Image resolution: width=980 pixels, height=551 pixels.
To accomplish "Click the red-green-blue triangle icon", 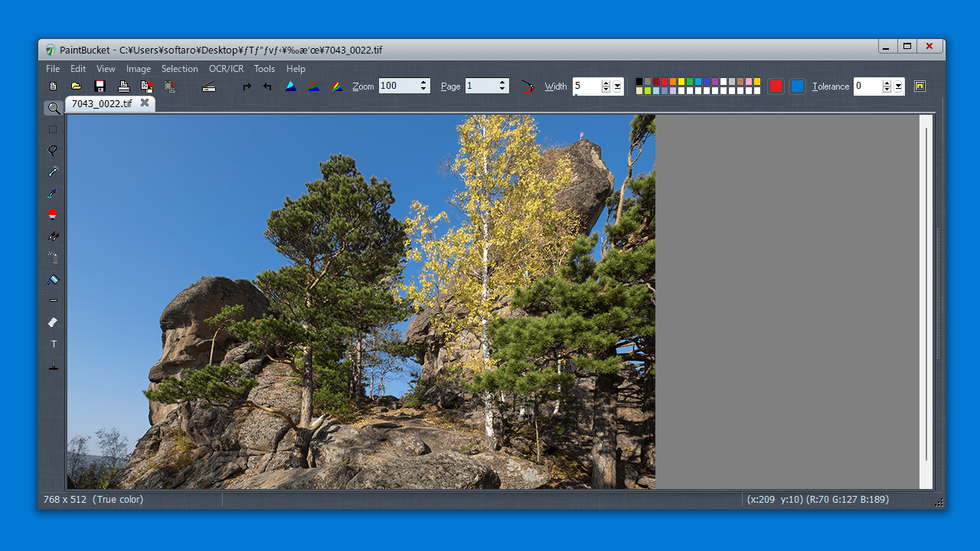I will click(314, 86).
